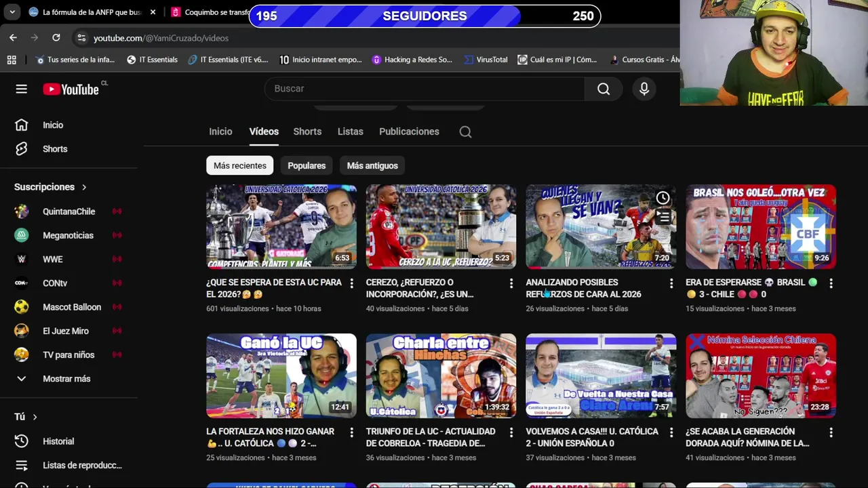Start voice search with microphone icon

[x=644, y=89]
